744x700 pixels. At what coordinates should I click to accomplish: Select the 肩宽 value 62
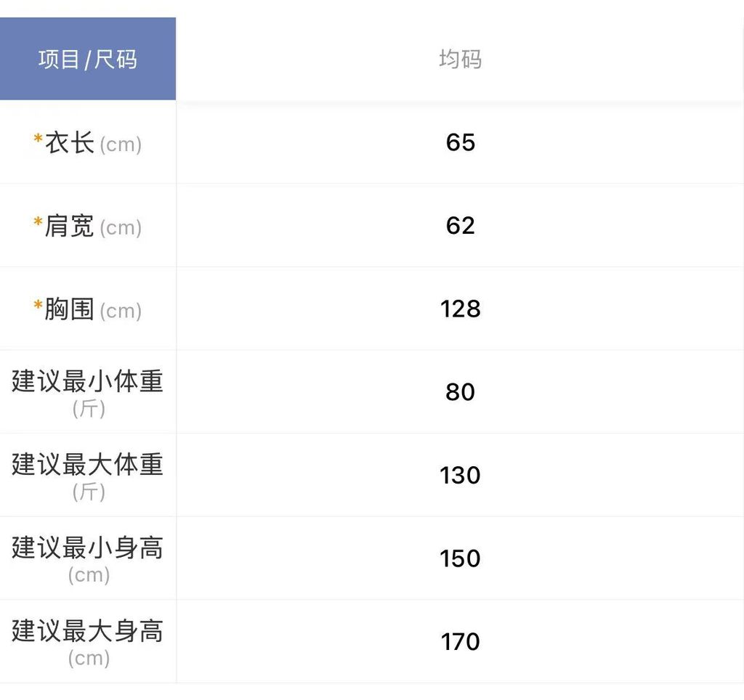pos(460,226)
